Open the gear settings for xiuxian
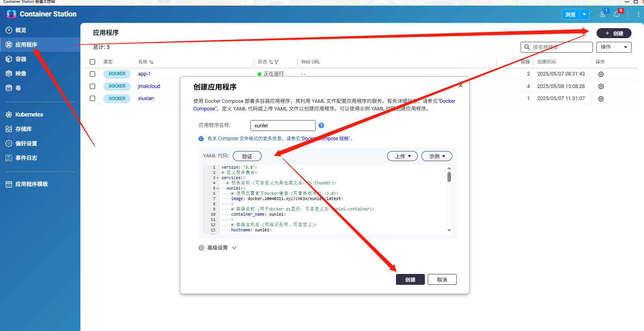The width and height of the screenshot is (644, 331). (x=601, y=99)
